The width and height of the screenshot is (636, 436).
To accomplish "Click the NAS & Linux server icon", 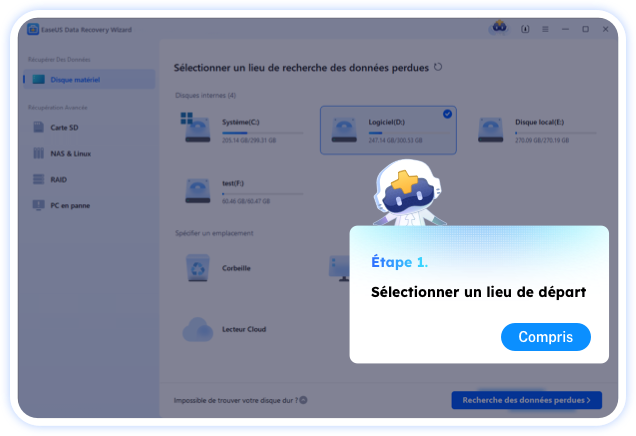I will point(39,153).
